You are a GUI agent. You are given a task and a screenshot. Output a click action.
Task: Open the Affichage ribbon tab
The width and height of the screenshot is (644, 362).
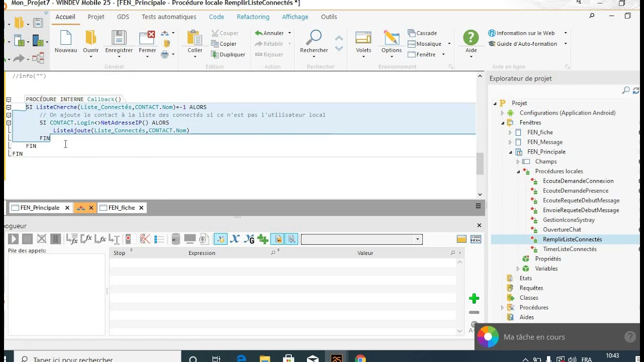[x=295, y=17]
